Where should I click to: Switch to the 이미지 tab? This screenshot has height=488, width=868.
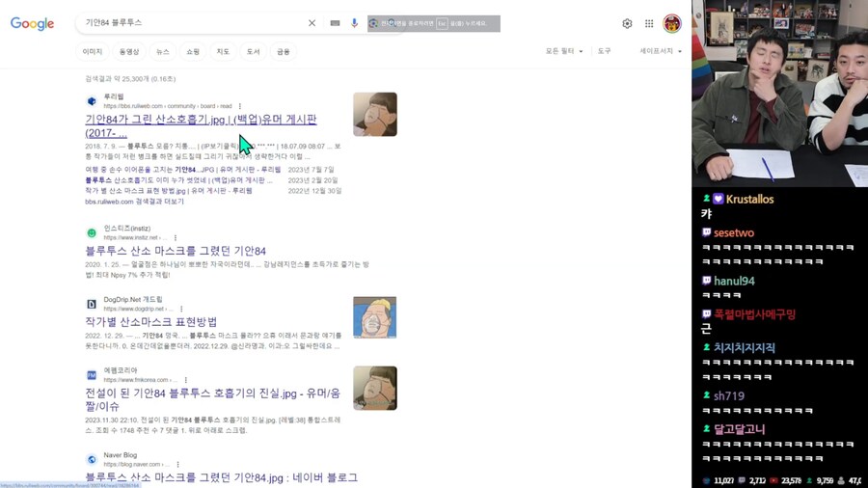[x=93, y=51]
